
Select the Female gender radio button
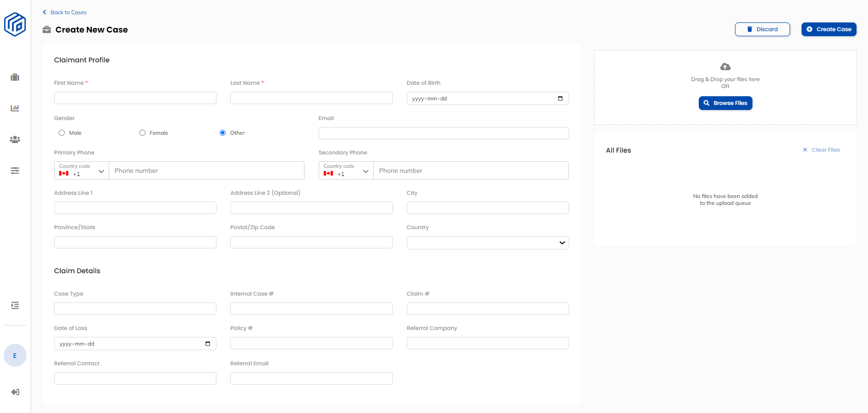[143, 133]
